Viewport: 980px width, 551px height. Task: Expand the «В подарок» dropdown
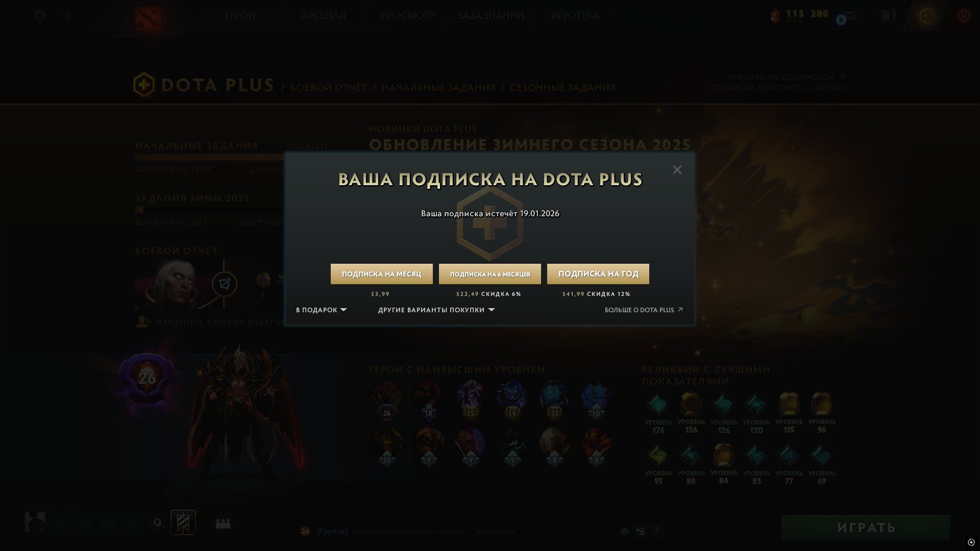point(321,310)
